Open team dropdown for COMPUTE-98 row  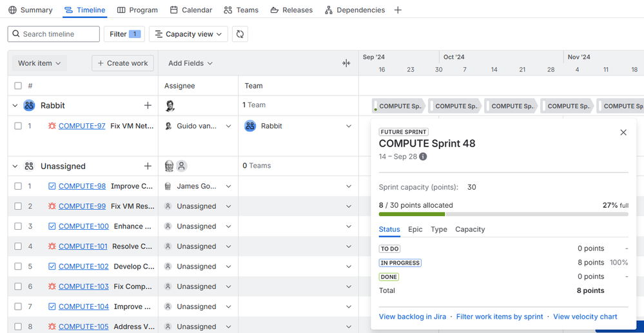(349, 187)
